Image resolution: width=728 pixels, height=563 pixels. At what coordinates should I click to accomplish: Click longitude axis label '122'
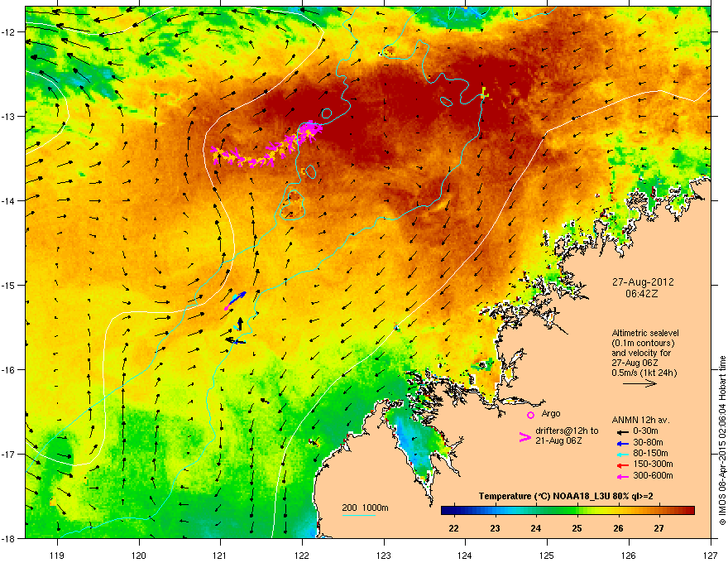click(x=302, y=555)
